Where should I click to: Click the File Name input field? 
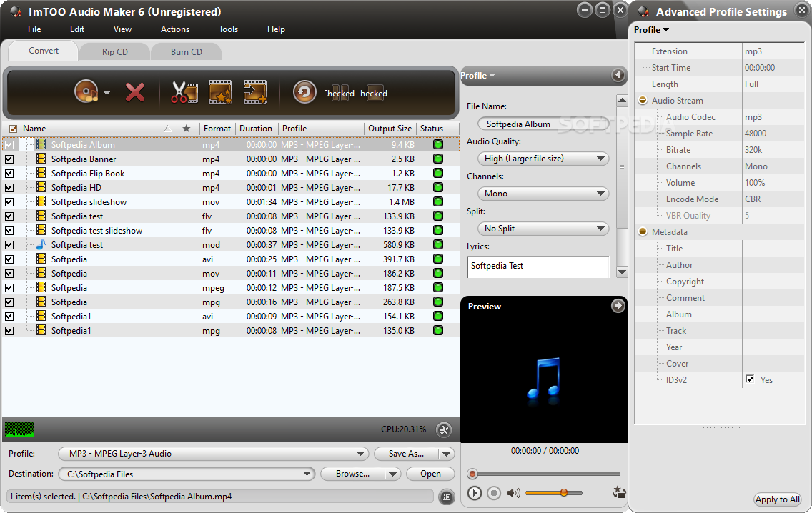(x=543, y=124)
